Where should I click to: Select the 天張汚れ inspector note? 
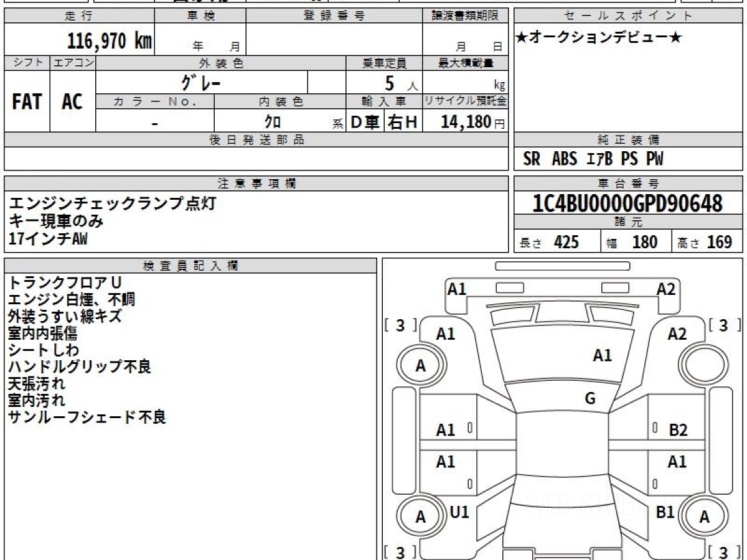tap(36, 384)
